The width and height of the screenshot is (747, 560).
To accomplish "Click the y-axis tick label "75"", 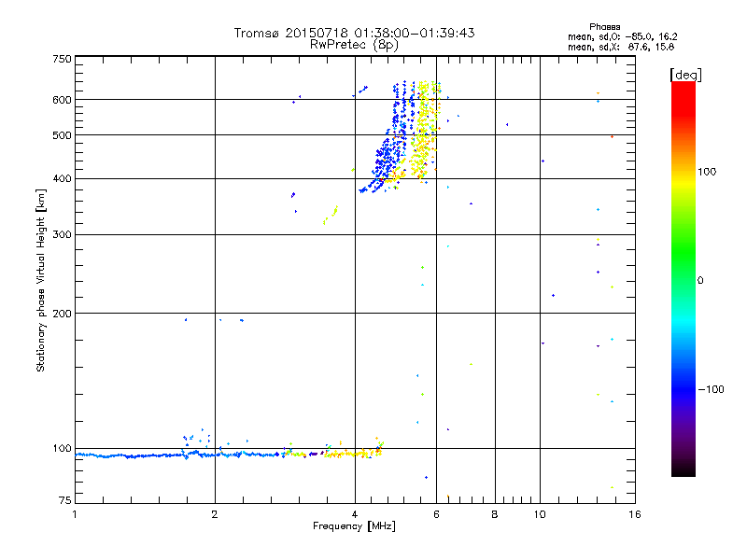I will coord(65,500).
